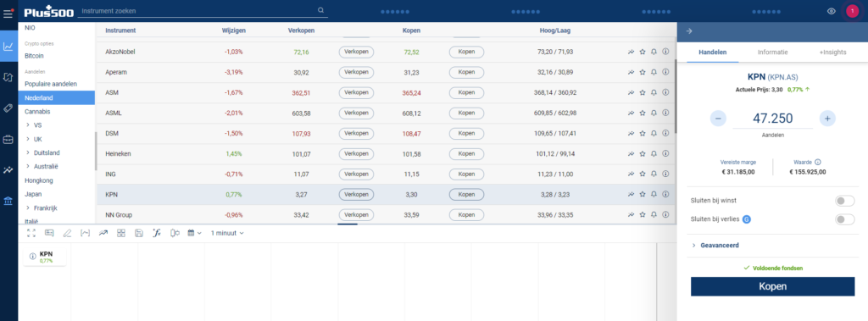Viewport: 868px width, 321px height.
Task: Click Kopen button in ASML row
Action: coord(466,113)
